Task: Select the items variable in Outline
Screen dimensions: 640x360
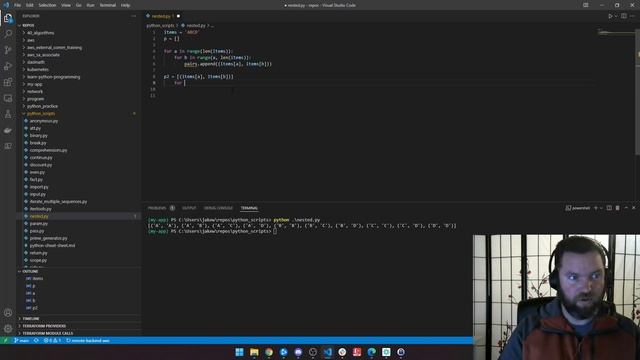Action: tap(38, 278)
